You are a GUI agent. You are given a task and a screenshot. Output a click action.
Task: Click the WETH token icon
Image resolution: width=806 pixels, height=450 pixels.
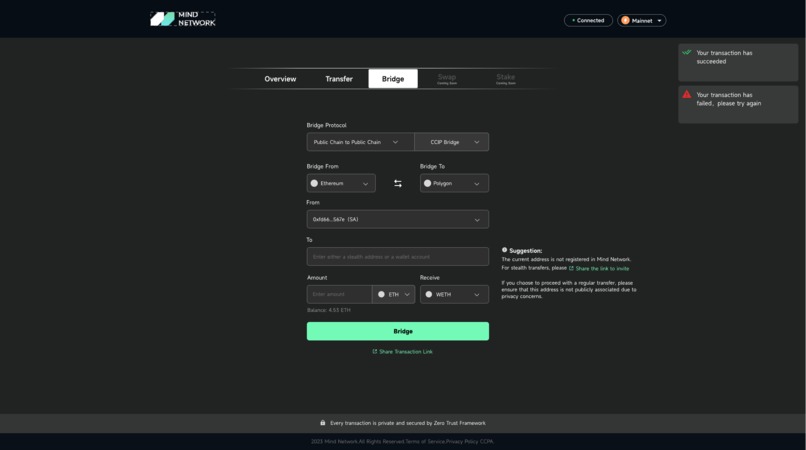tap(429, 295)
